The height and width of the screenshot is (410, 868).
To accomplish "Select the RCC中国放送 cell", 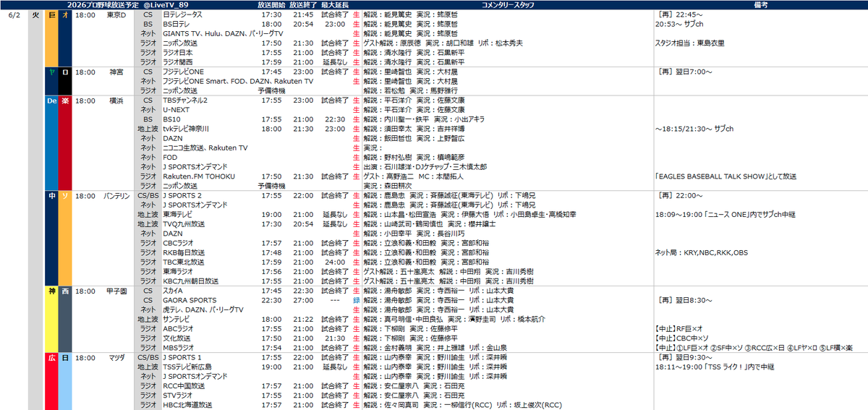I will tap(184, 386).
